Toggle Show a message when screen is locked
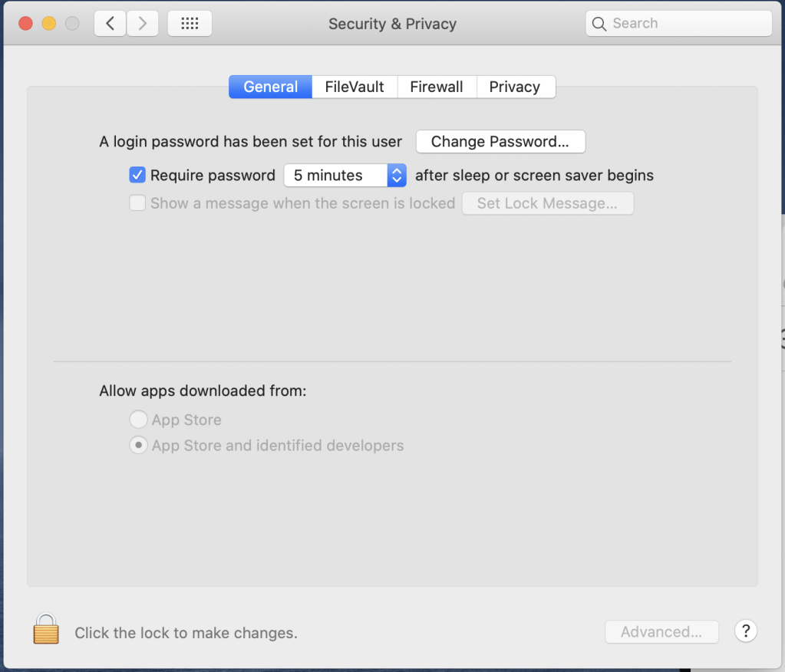Image resolution: width=785 pixels, height=672 pixels. pos(137,203)
